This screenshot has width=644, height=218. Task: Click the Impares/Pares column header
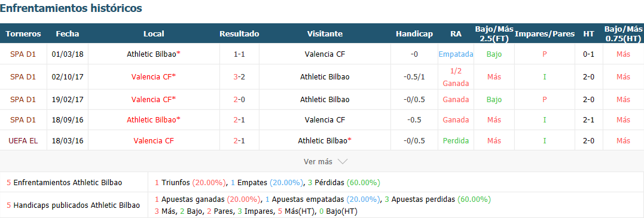545,33
